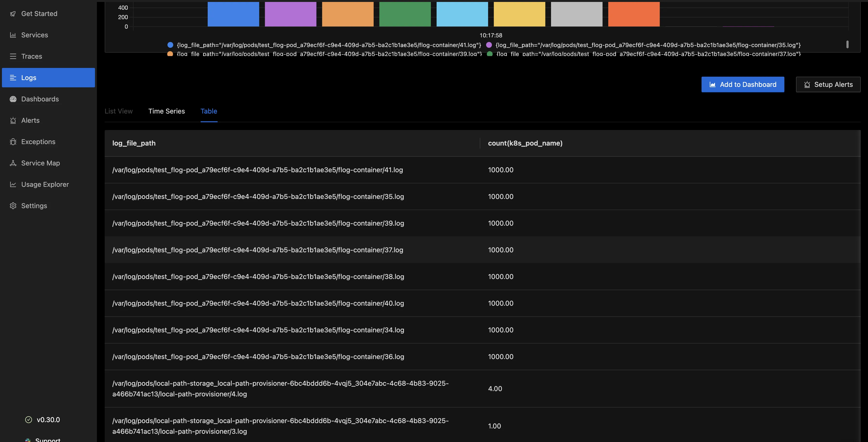Click the grey bar in the chart
Viewport: 868px width, 442px height.
576,14
